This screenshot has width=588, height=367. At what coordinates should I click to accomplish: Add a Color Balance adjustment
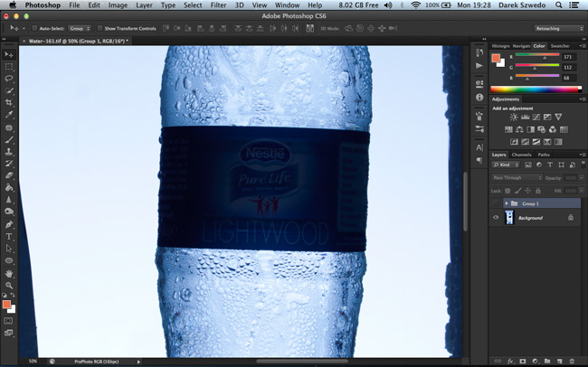519,129
